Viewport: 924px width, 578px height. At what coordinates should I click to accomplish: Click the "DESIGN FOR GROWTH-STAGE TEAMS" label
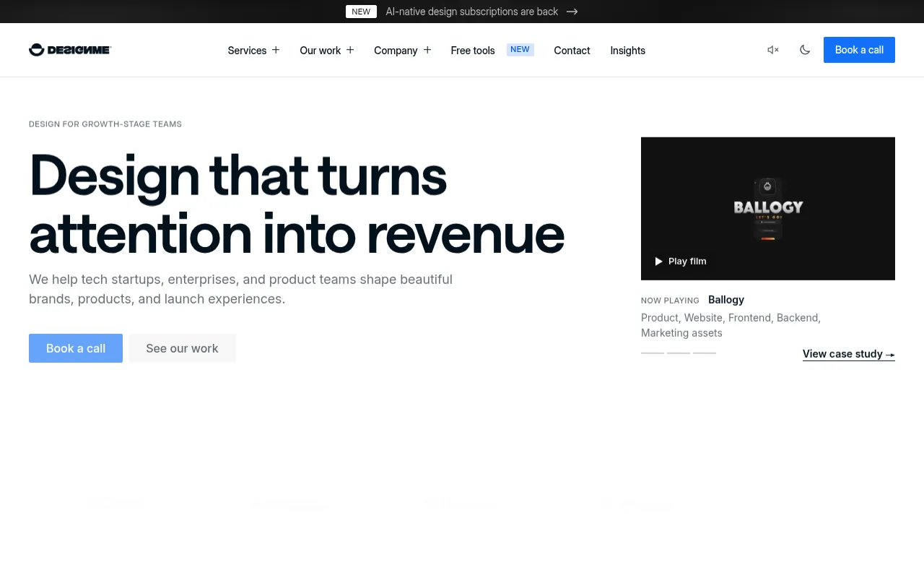[x=105, y=124]
